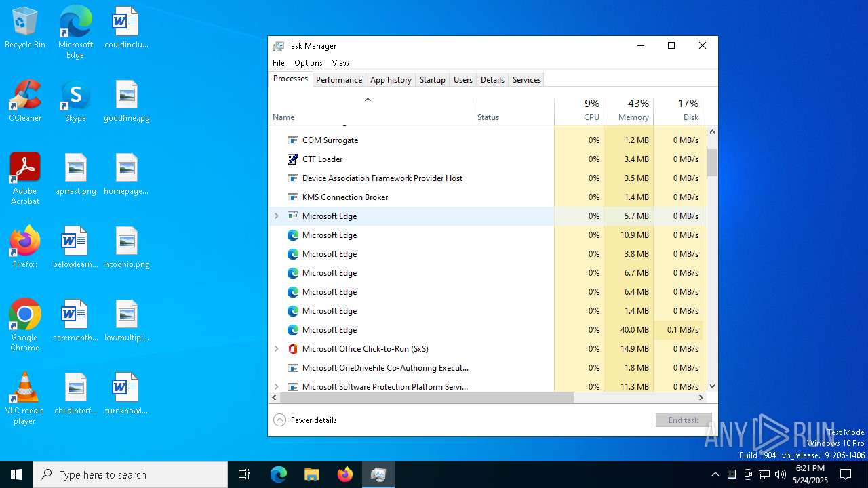Click the scroll down arrow

712,386
